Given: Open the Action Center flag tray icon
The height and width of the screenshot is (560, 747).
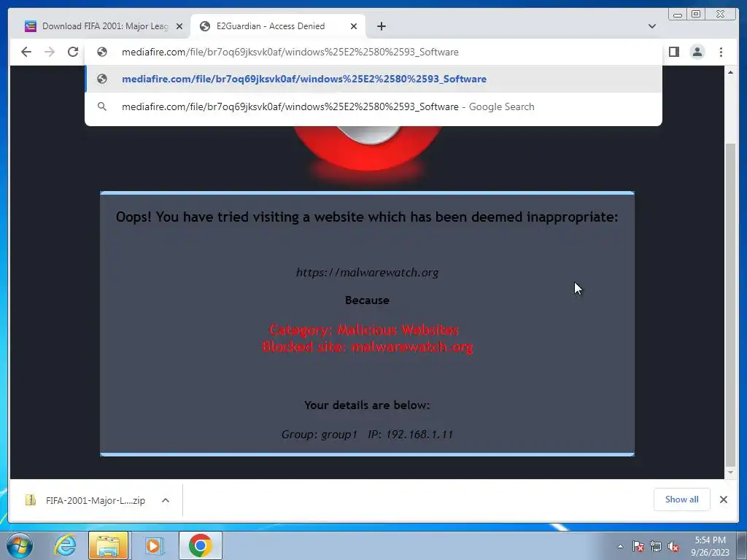Looking at the screenshot, I should pyautogui.click(x=638, y=546).
